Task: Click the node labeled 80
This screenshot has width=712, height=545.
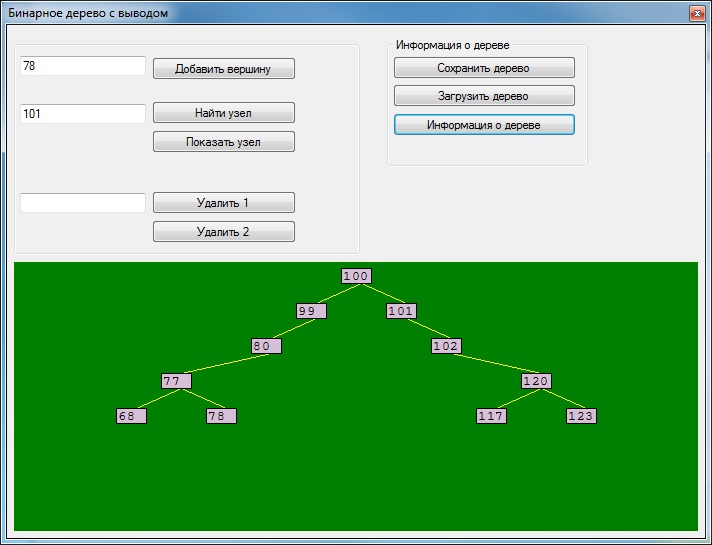Action: coord(266,346)
